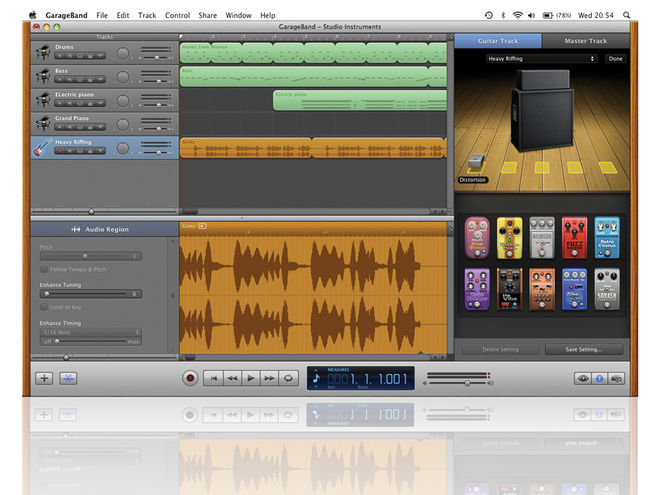Select the purple Robo Flanger pedal

(x=477, y=289)
